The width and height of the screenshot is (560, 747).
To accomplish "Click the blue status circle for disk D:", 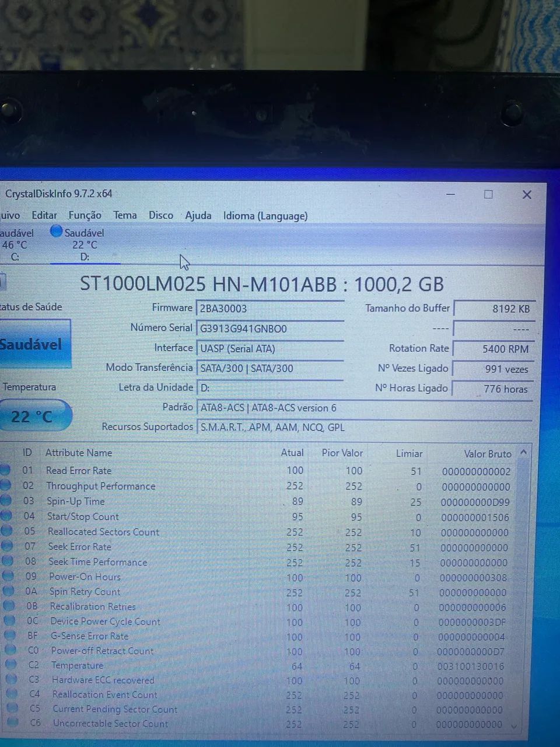I will 56,231.
